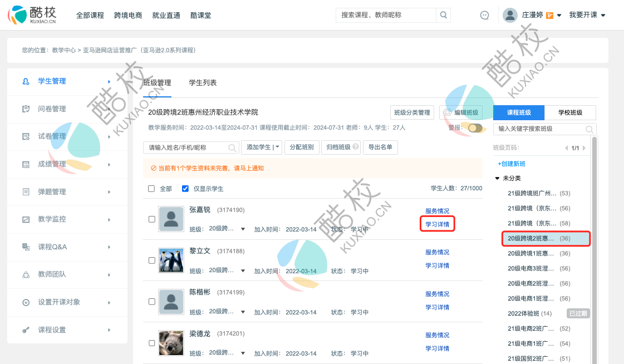Switch to the 学生列表 tab

[203, 83]
